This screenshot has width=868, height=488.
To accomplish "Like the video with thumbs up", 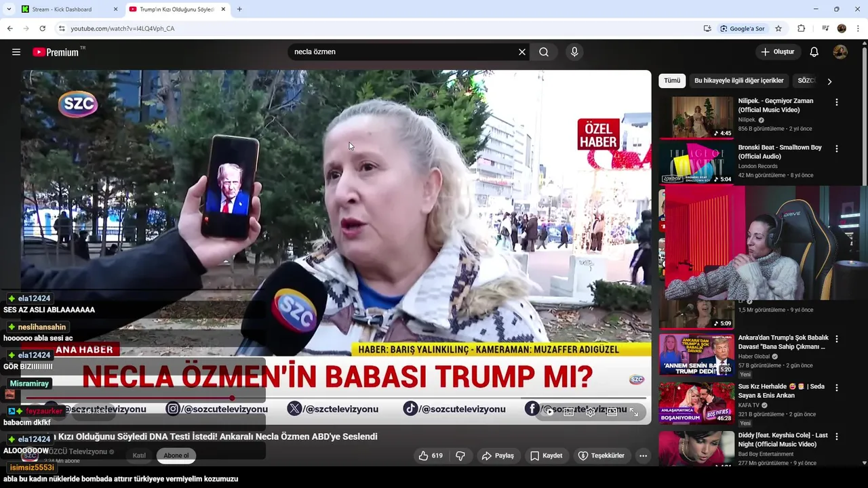I will pos(431,455).
